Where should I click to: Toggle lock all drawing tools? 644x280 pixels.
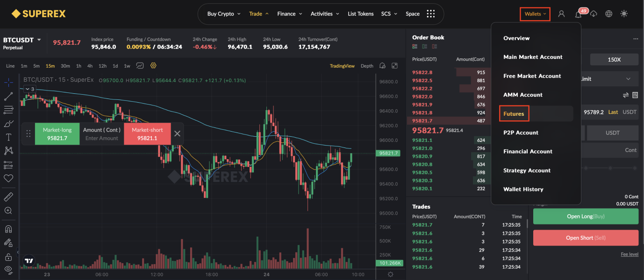[8, 256]
